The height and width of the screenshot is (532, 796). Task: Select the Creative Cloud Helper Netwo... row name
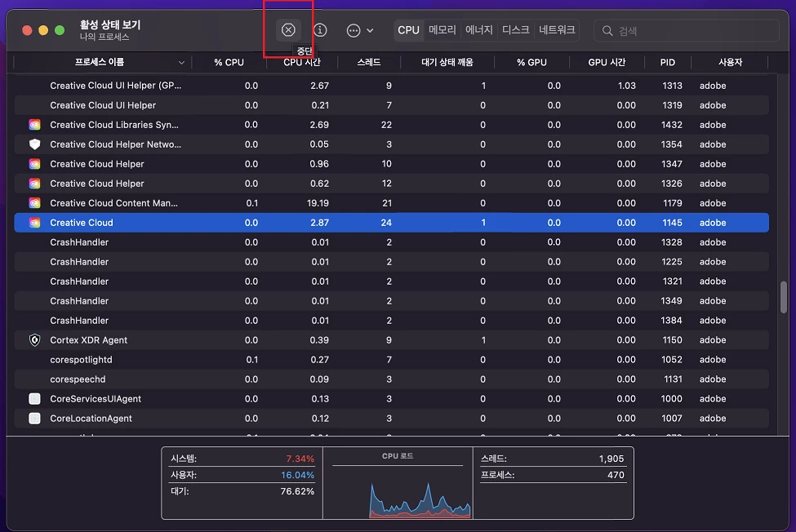115,144
